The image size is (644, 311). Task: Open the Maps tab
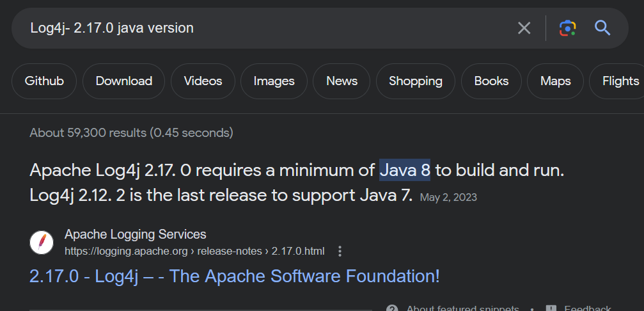coord(555,81)
